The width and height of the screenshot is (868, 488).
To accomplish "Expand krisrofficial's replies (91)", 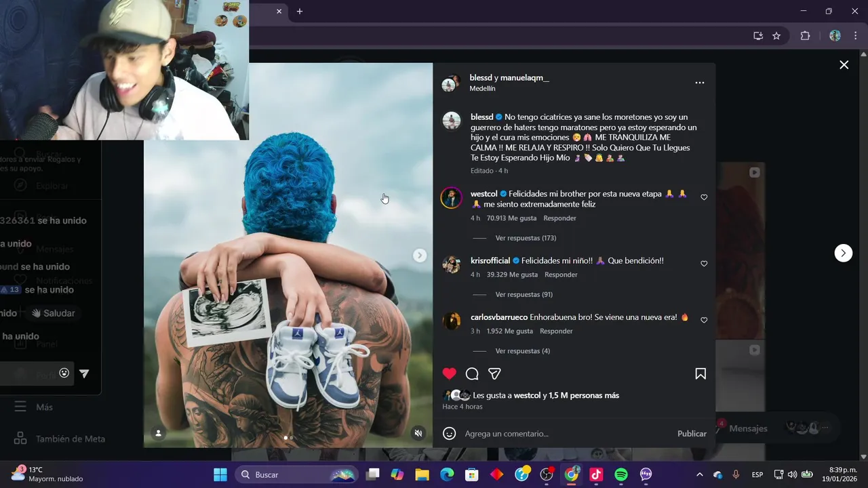I will pyautogui.click(x=524, y=294).
